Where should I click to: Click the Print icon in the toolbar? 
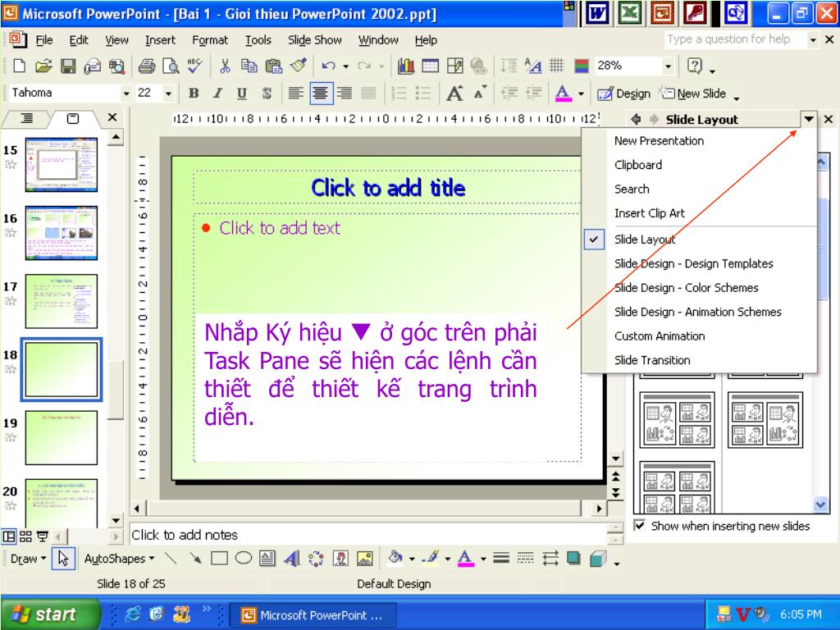(x=146, y=66)
